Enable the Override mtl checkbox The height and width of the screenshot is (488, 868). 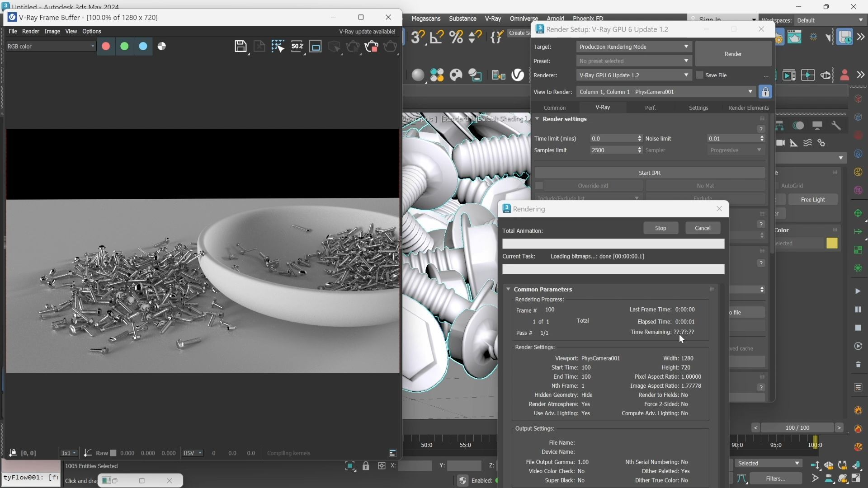pyautogui.click(x=539, y=186)
